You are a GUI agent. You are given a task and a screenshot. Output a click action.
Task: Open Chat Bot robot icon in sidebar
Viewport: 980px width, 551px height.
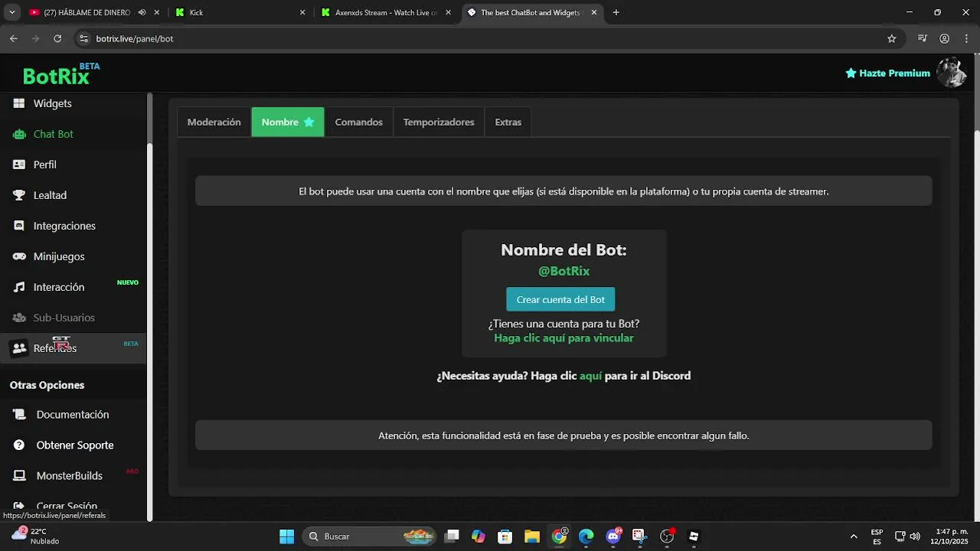point(19,134)
